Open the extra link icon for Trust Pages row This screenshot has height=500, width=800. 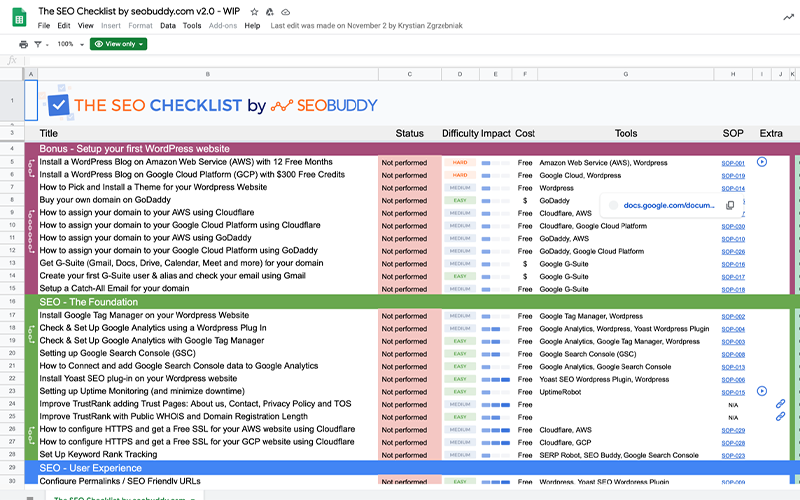tap(780, 404)
